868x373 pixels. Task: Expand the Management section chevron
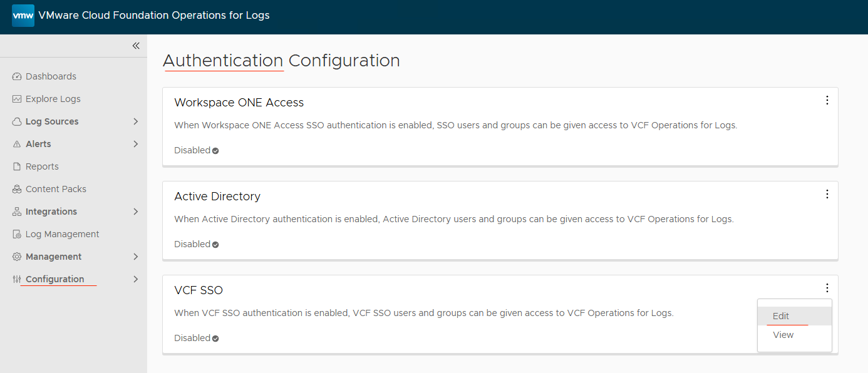pyautogui.click(x=136, y=257)
